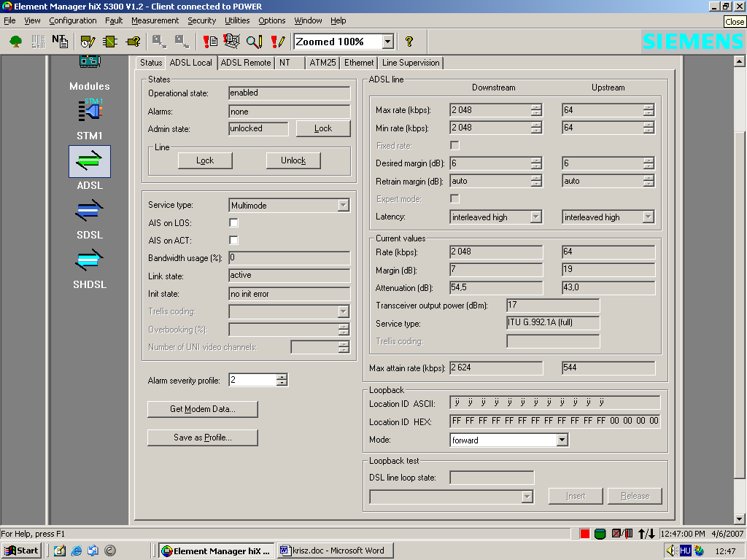The image size is (747, 560).
Task: Open the Trellis coding dropdown in service settings
Action: coord(343,312)
